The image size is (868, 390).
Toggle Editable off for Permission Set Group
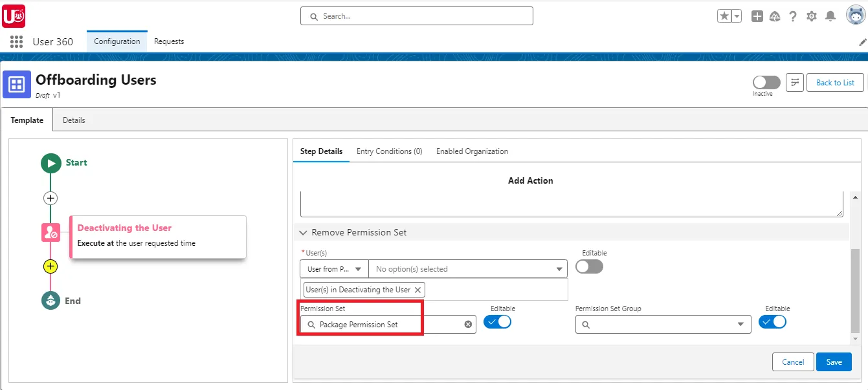(773, 321)
